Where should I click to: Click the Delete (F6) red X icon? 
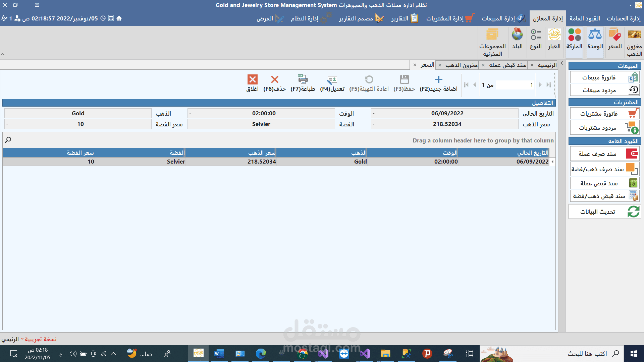(274, 79)
